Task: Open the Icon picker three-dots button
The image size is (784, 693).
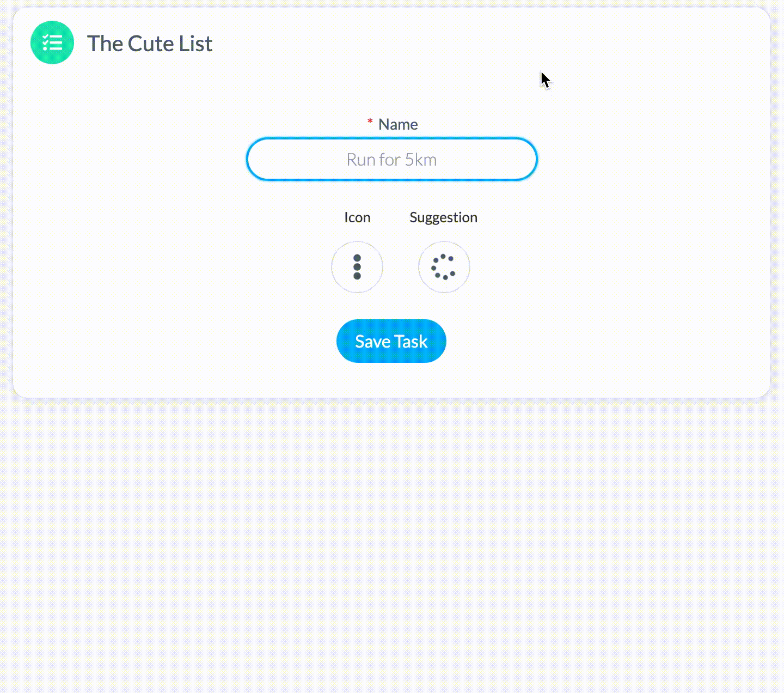Action: pos(357,267)
